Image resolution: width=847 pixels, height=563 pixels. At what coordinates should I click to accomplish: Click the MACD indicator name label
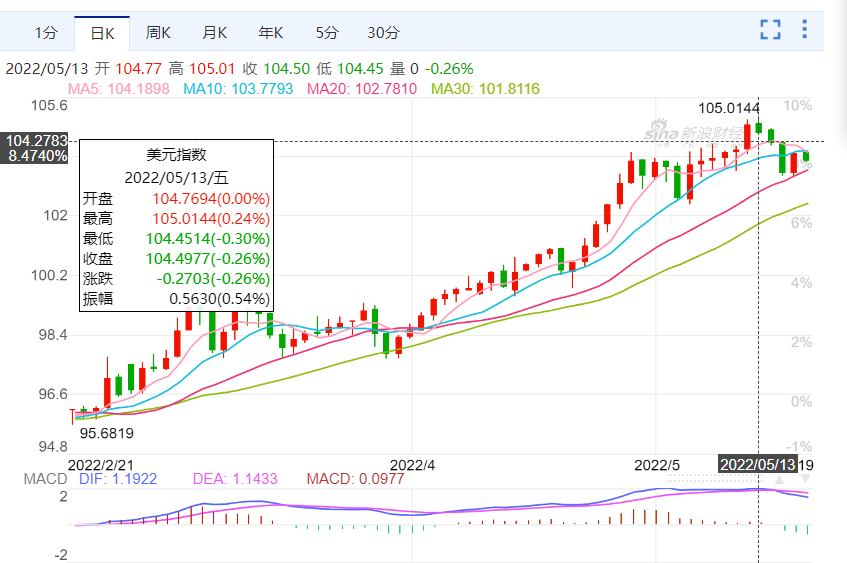pyautogui.click(x=45, y=479)
